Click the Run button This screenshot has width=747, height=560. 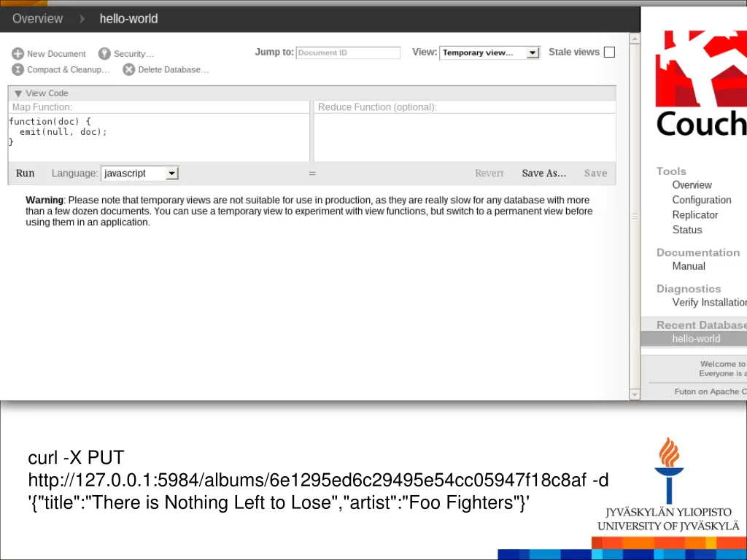coord(26,174)
